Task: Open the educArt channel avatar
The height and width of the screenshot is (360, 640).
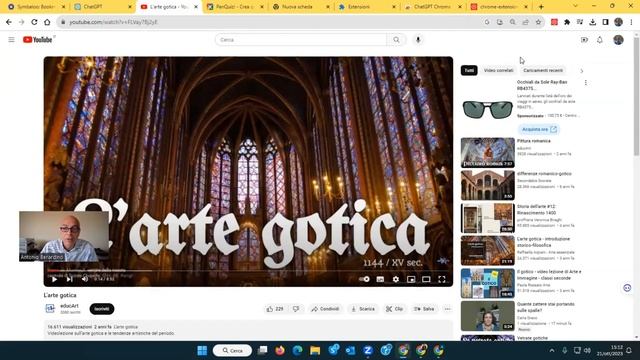Action: 50,309
